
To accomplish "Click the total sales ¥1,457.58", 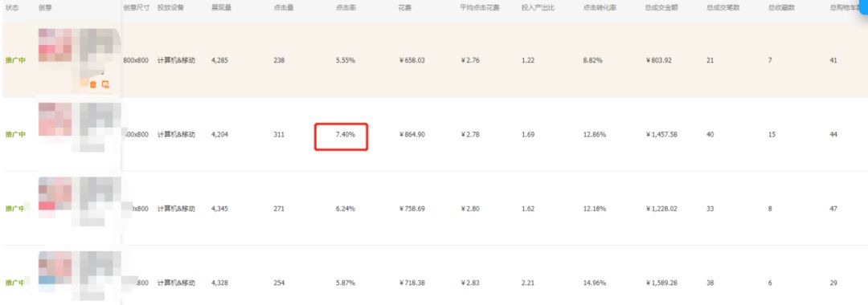I will [661, 134].
